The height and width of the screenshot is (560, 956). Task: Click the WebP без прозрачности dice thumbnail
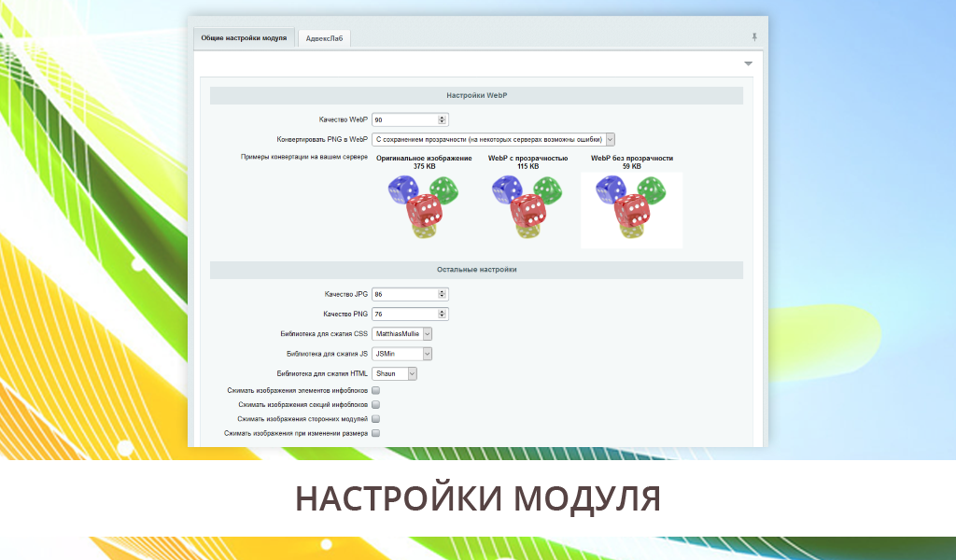[632, 209]
